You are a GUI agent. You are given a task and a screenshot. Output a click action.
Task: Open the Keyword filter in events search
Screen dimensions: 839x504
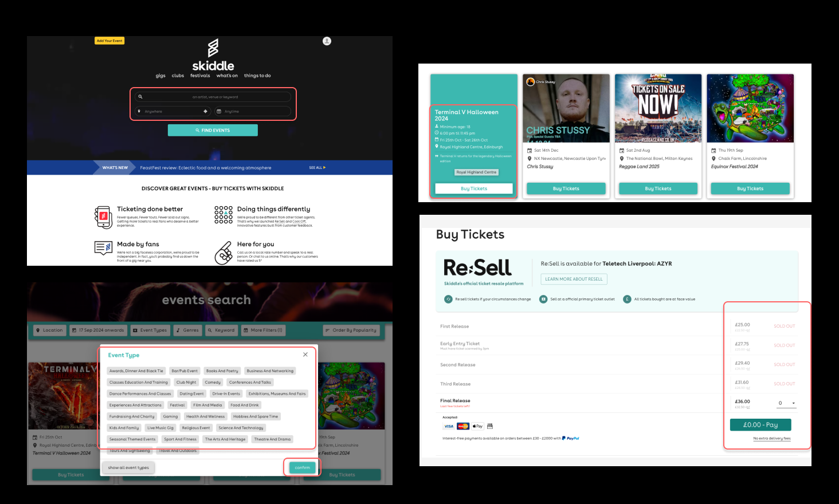pyautogui.click(x=221, y=330)
